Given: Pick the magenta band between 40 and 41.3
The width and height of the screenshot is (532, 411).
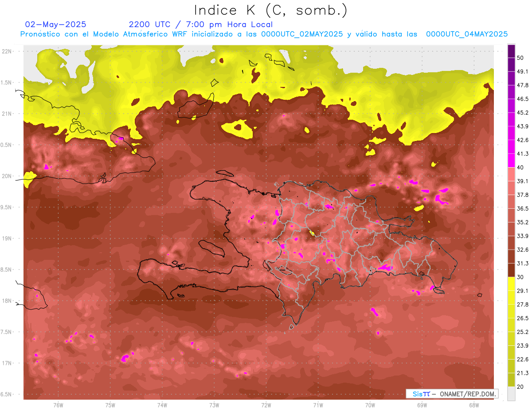Looking at the screenshot, I should 511,160.
